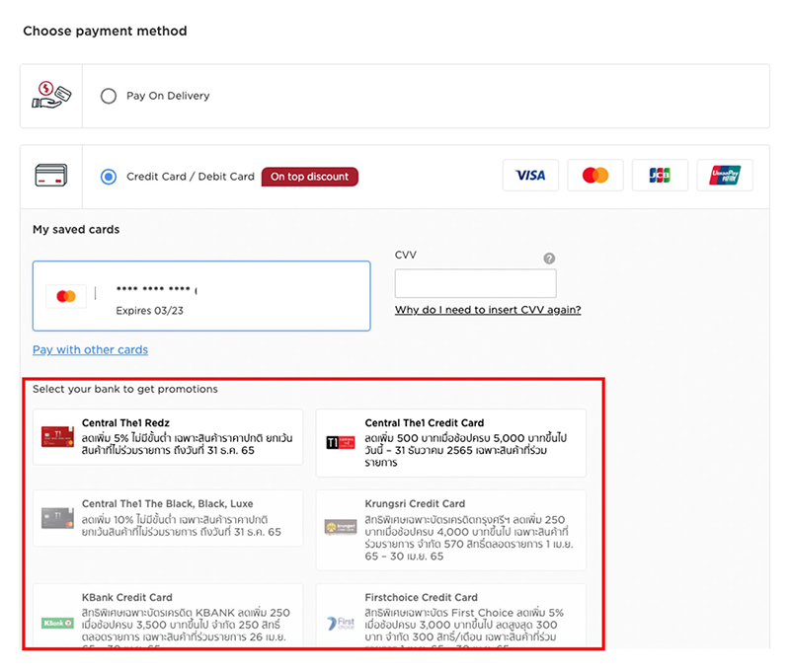Click the credit card icon

coord(51,176)
